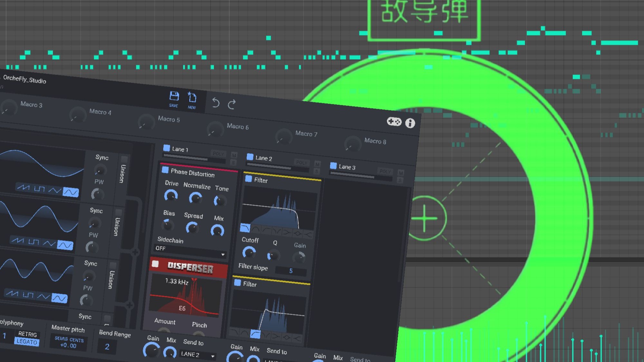Viewport: 644px width, 362px height.
Task: Click the New preset icon
Action: (x=192, y=98)
